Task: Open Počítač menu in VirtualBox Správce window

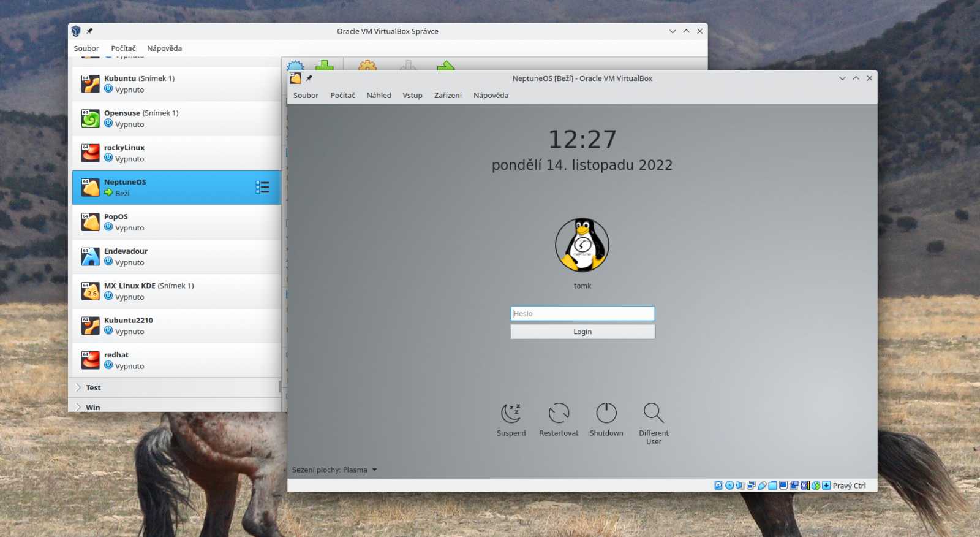Action: pos(123,48)
